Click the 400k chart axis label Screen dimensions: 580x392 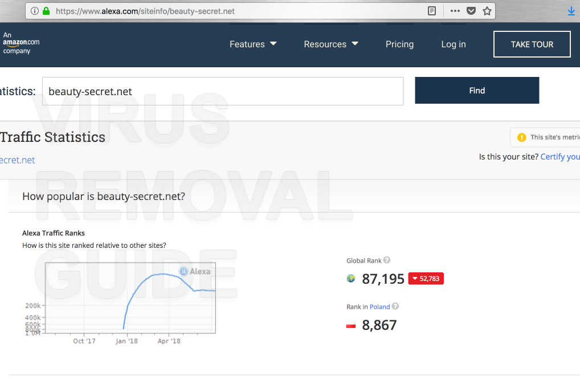pyautogui.click(x=33, y=318)
